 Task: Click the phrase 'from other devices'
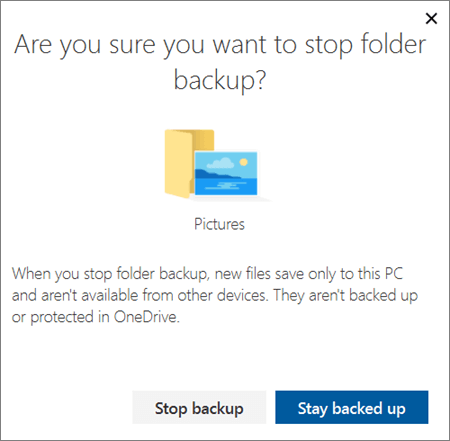[x=205, y=295]
